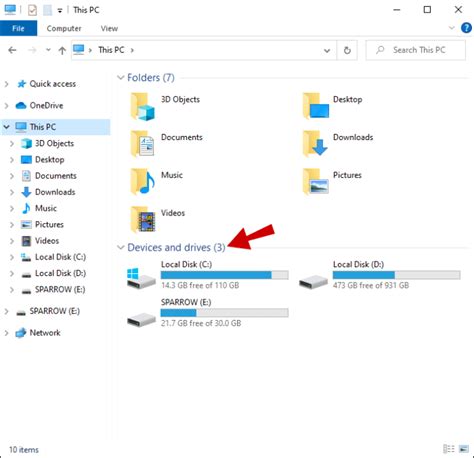Expand Local Disk (C:) in navigation tree

click(x=12, y=257)
